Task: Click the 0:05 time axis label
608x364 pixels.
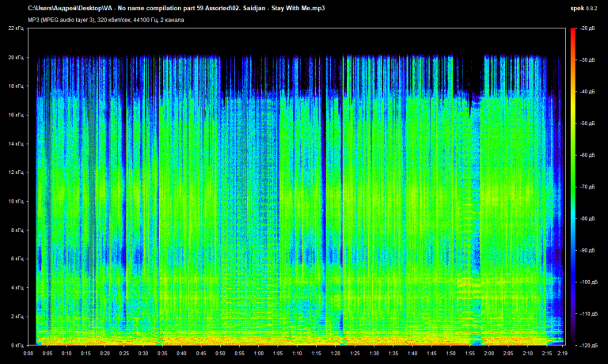Action: tap(47, 354)
